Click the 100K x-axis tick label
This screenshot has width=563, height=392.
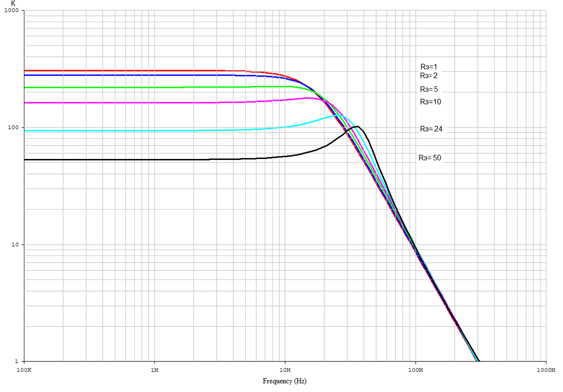(x=24, y=370)
